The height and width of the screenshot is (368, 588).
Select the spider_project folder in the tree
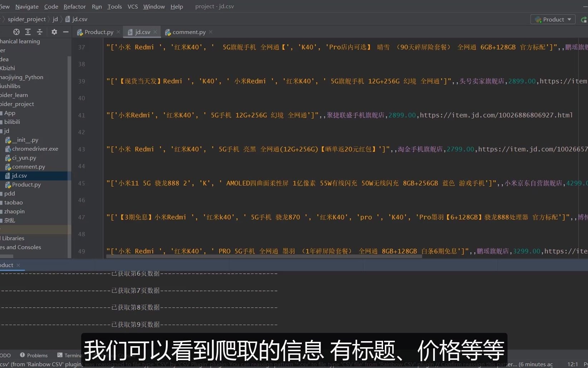(17, 104)
